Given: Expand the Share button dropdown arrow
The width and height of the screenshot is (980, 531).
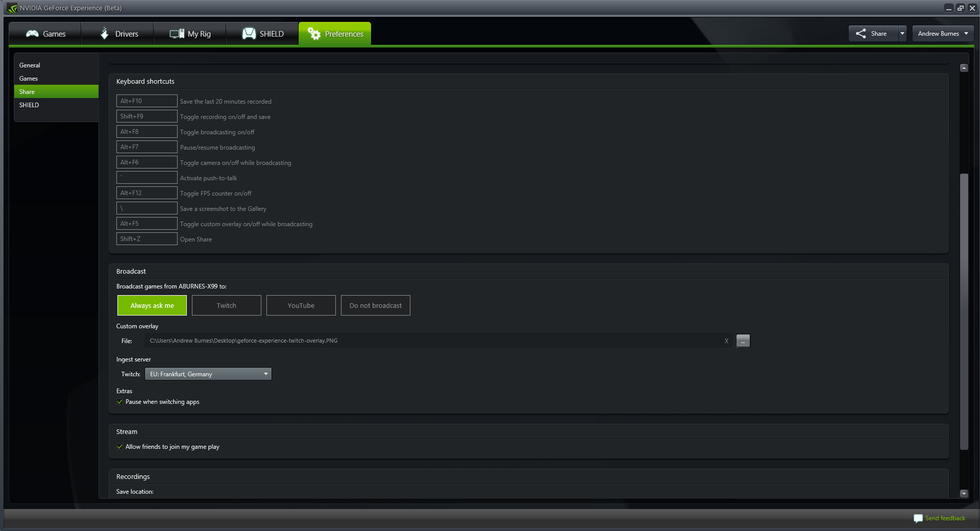Looking at the screenshot, I should 902,34.
